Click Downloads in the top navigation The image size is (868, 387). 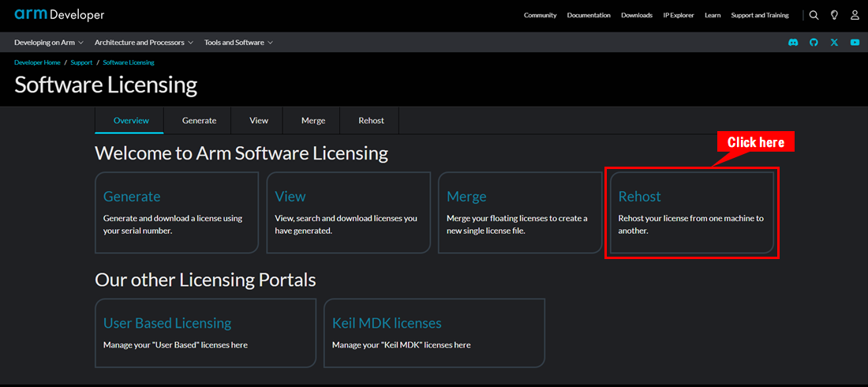(x=636, y=15)
